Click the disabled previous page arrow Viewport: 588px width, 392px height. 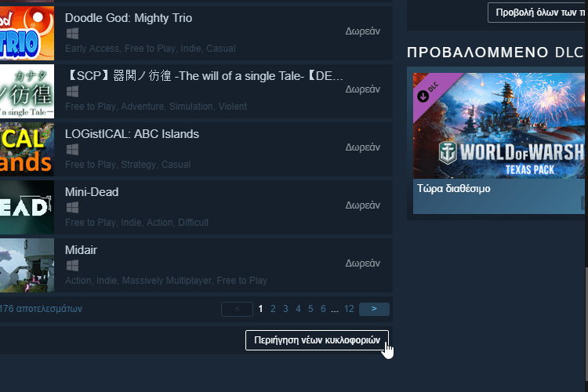tap(237, 309)
